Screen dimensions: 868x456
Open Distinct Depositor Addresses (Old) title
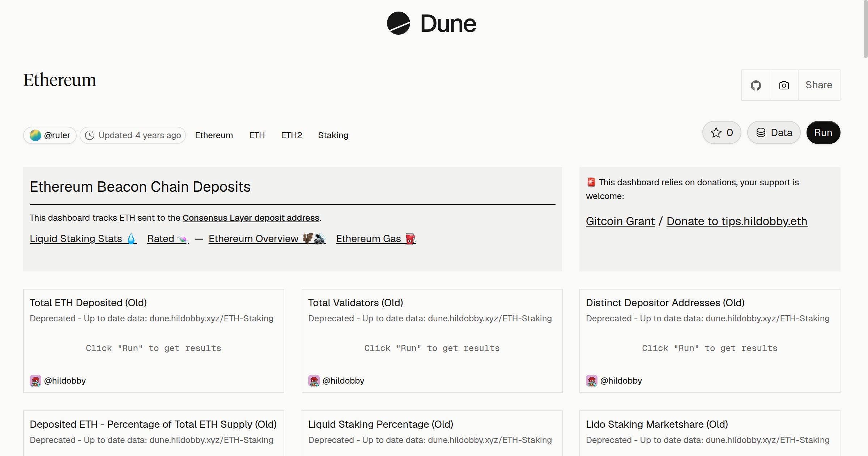tap(665, 303)
